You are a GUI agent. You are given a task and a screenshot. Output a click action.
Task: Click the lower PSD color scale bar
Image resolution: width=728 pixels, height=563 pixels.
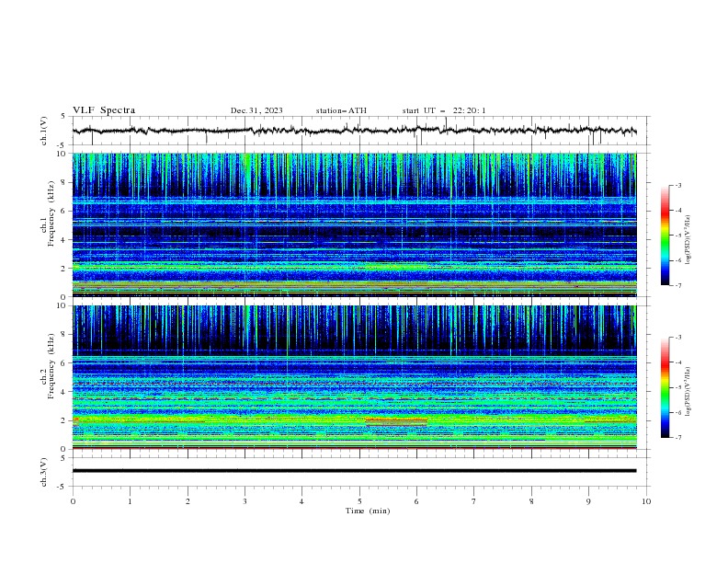pyautogui.click(x=665, y=387)
